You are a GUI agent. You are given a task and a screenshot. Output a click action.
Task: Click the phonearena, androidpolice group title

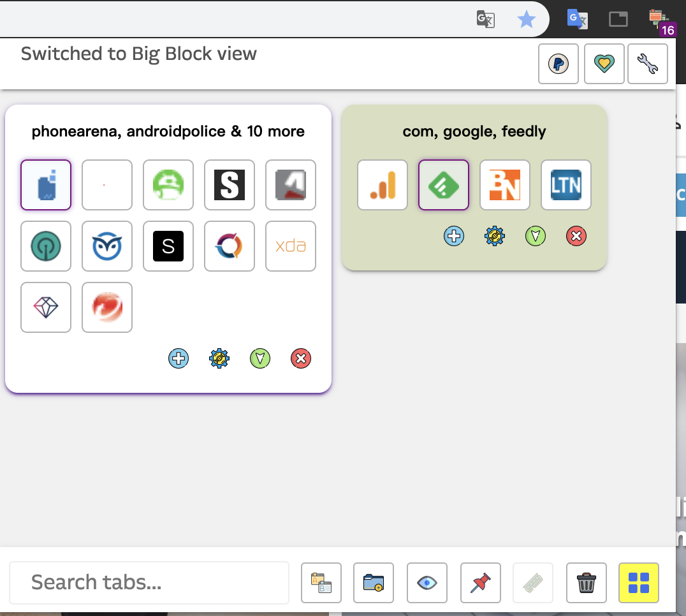point(168,131)
